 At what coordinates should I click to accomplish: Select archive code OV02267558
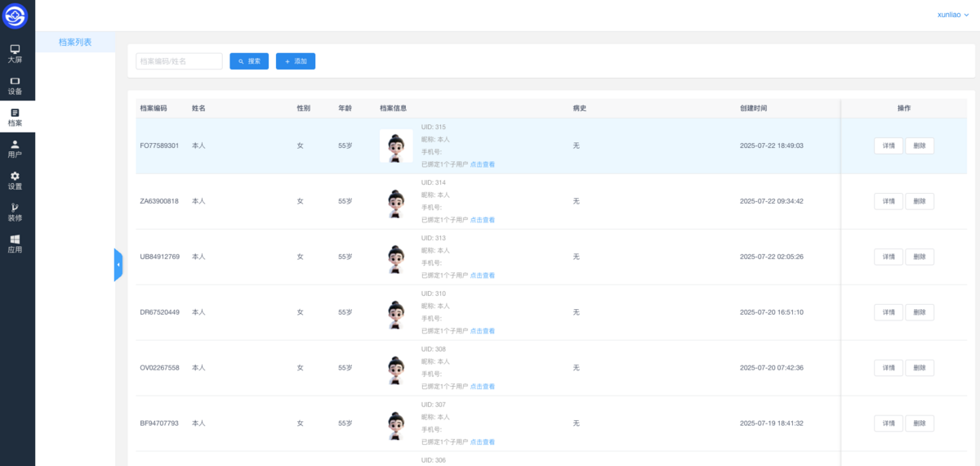159,368
